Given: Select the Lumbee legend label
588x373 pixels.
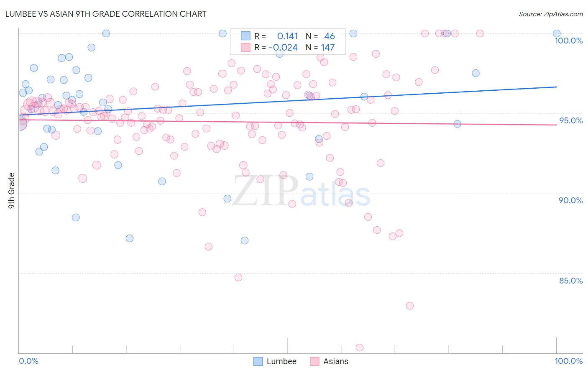Looking at the screenshot, I should pyautogui.click(x=281, y=361).
